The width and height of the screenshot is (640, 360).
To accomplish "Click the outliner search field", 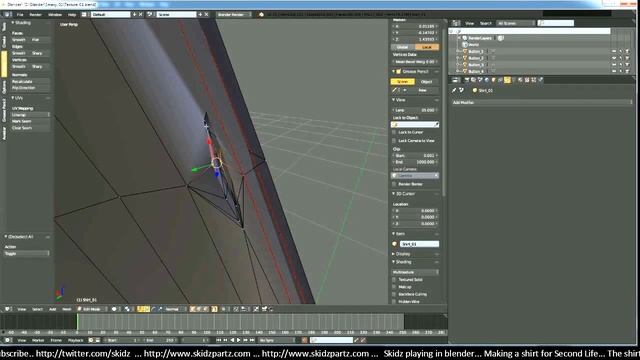I will 556,23.
